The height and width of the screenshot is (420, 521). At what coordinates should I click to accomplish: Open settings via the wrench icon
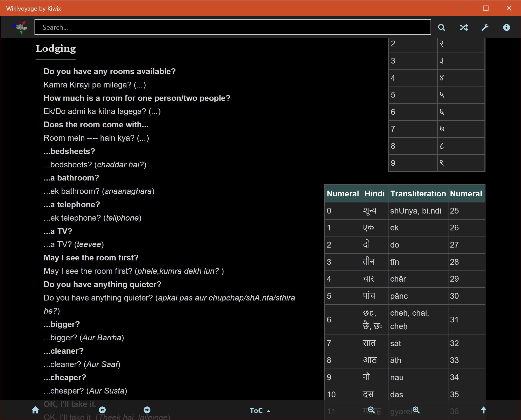[485, 27]
